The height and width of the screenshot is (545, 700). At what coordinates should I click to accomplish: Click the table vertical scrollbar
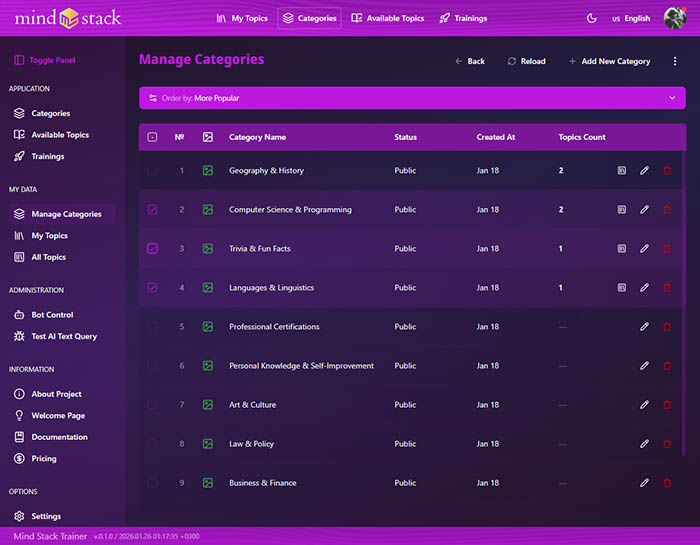click(684, 304)
